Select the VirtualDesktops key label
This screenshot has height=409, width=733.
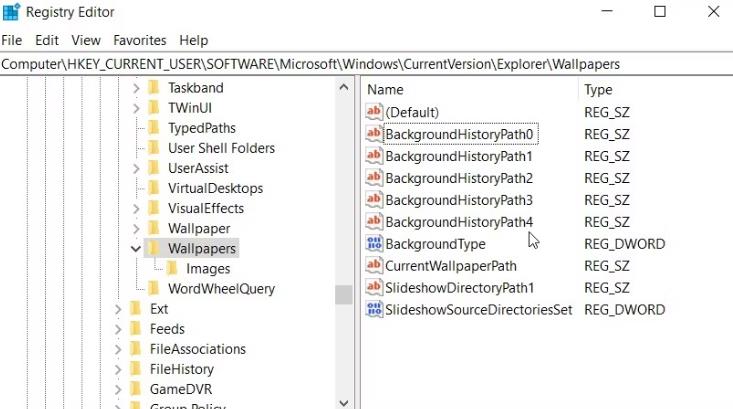tap(216, 188)
